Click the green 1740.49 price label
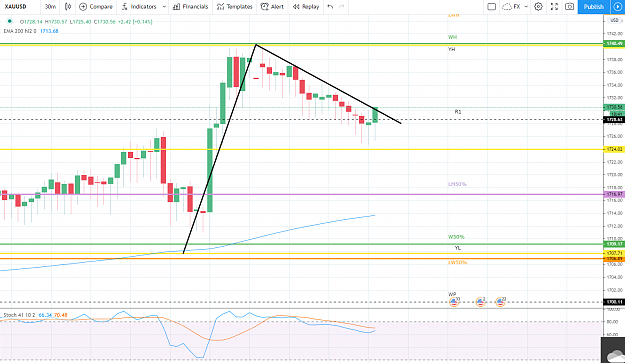Screen dimensions: 625x363 [614, 43]
